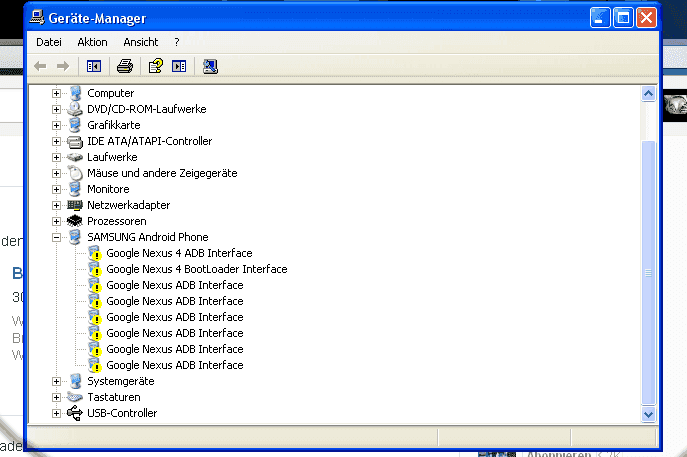
Task: Select SAMSUNG Android Phone label
Action: point(148,237)
